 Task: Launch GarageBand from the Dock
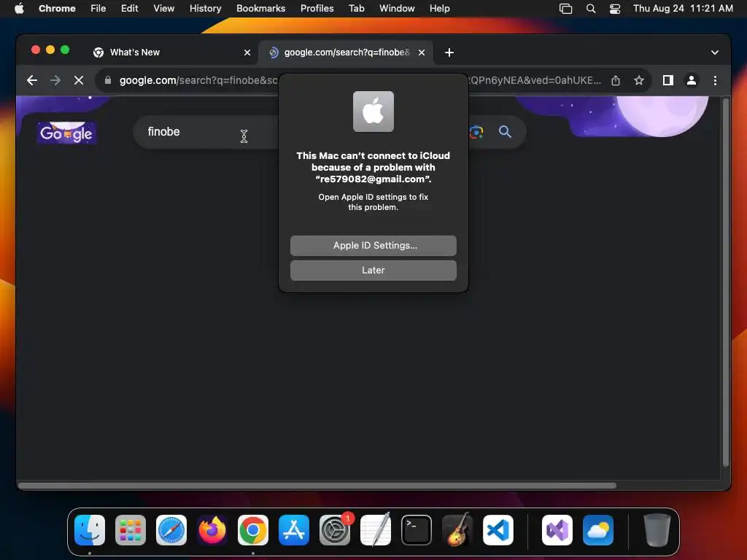pos(457,530)
